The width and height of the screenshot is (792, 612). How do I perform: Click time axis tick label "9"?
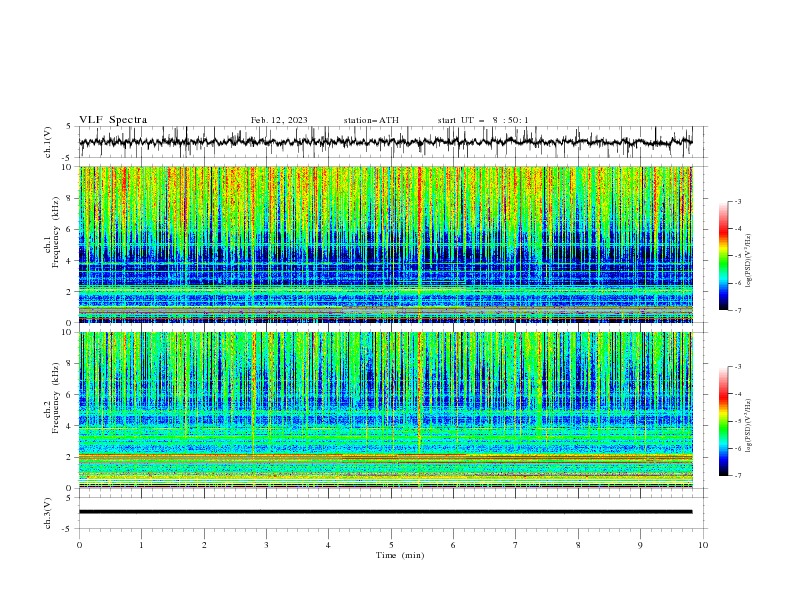pyautogui.click(x=640, y=545)
